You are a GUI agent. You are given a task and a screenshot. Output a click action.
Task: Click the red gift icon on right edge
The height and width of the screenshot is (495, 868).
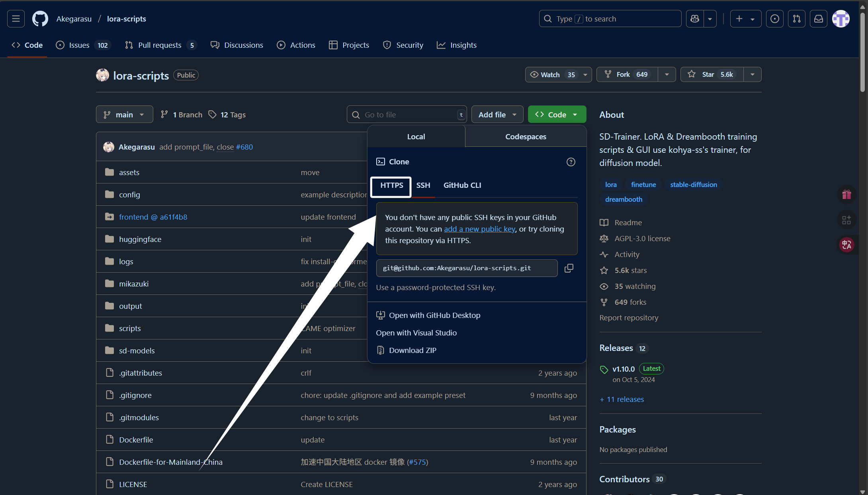tap(846, 195)
